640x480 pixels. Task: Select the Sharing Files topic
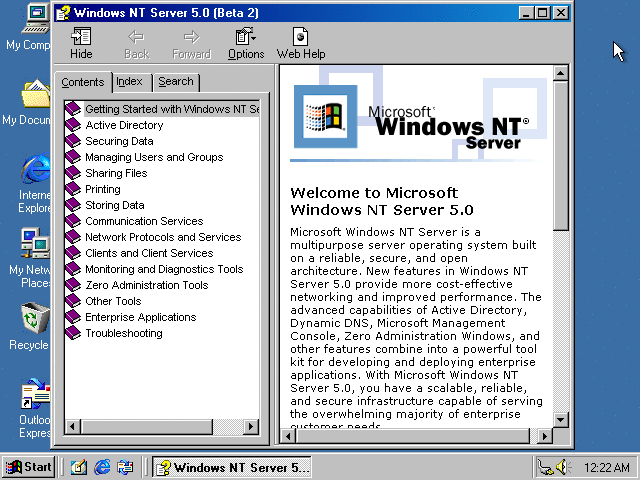pos(116,173)
